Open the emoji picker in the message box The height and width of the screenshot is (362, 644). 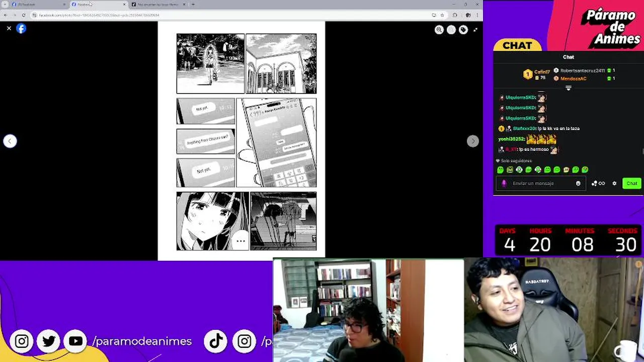click(x=578, y=184)
